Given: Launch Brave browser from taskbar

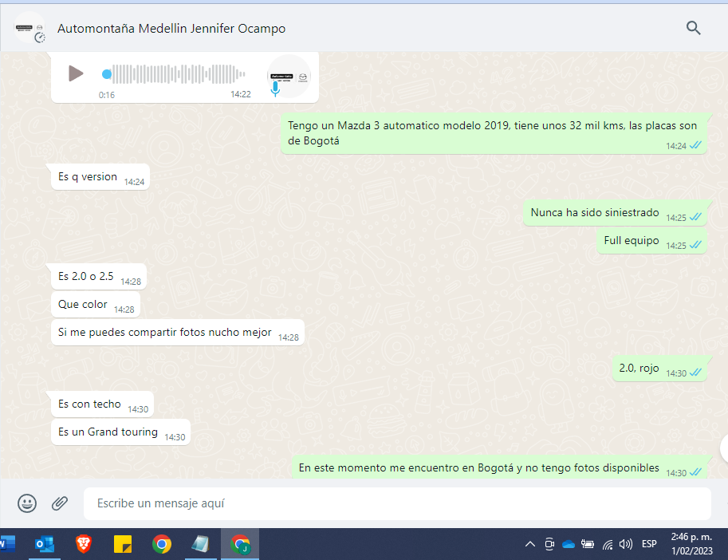Looking at the screenshot, I should pos(84,544).
